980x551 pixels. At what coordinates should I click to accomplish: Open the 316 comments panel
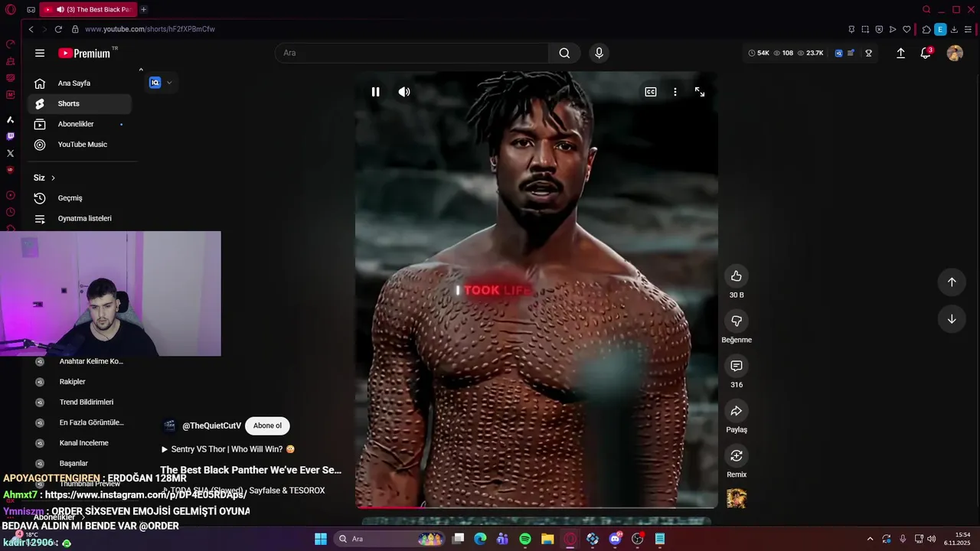[x=737, y=366]
